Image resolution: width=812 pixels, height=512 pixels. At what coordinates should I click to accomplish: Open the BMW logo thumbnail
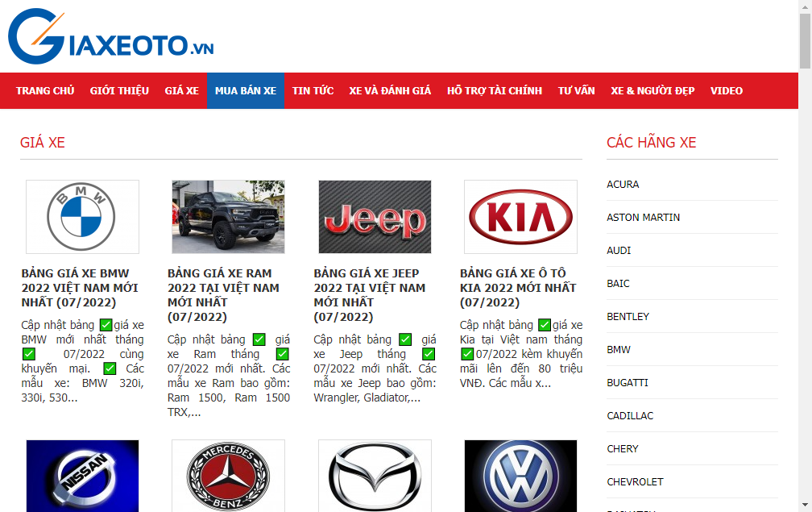(x=82, y=217)
